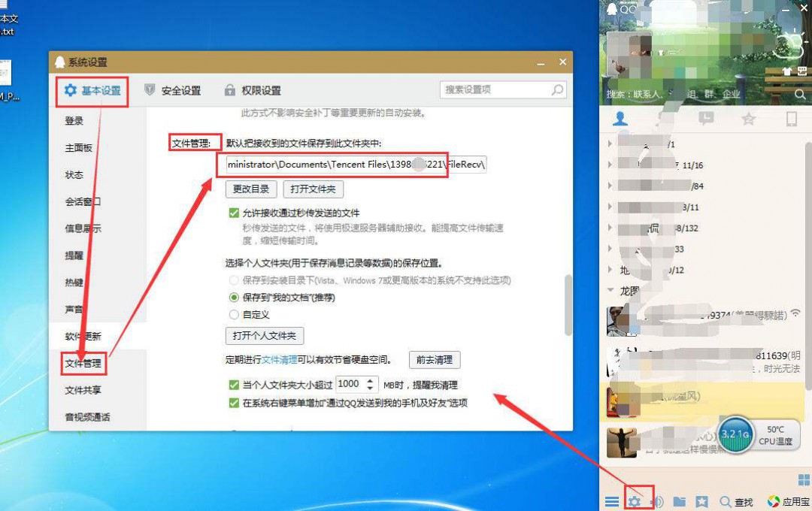Screen dimensions: 812x511
Task: Open the QZone star icon tab
Action: 748,119
